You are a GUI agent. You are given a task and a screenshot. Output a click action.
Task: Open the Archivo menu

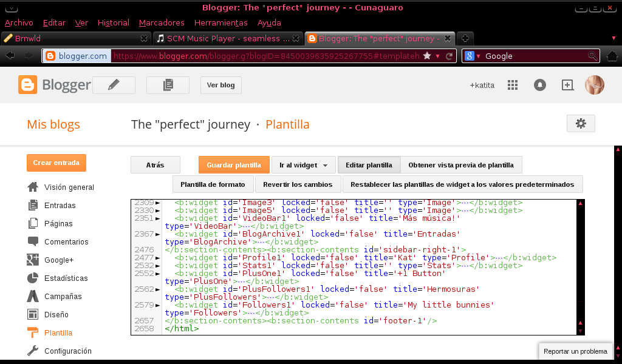[19, 22]
